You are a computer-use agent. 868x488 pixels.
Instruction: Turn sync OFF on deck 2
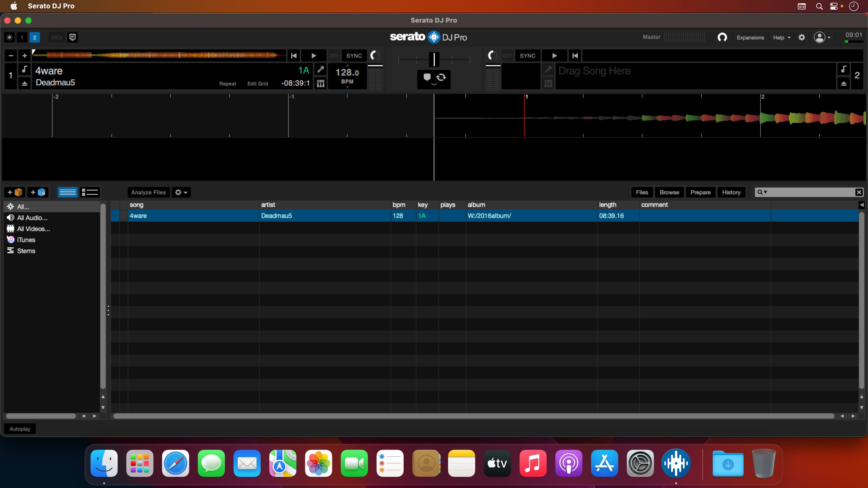click(x=507, y=56)
